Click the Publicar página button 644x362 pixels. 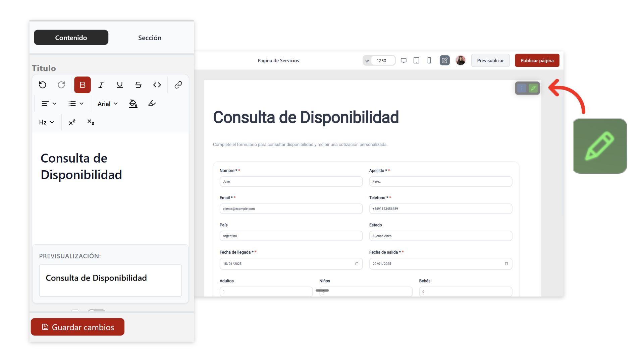[x=537, y=60]
